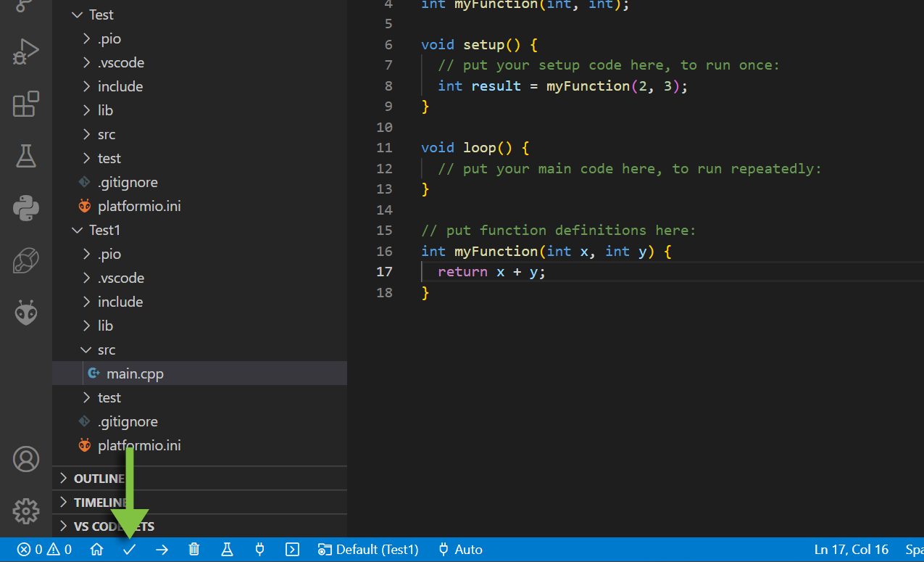Click 'int myFunction(int x, int y) {' line

click(546, 251)
